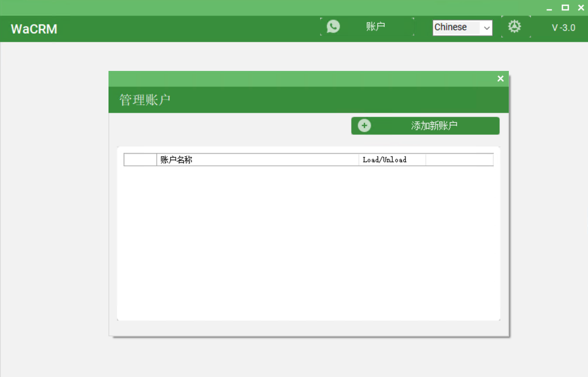Click the plus icon on the add account button
Screen dimensions: 588x377
click(364, 125)
